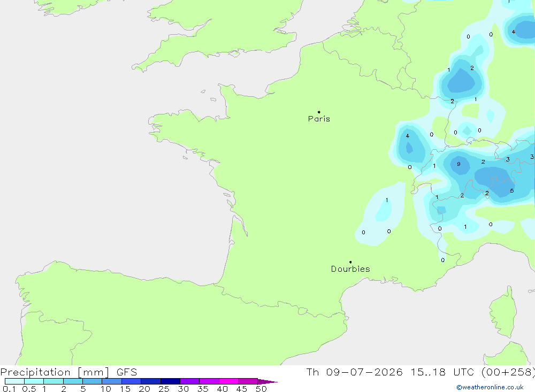Select the Paris location dot marker
The width and height of the screenshot is (535, 392).
pos(319,112)
